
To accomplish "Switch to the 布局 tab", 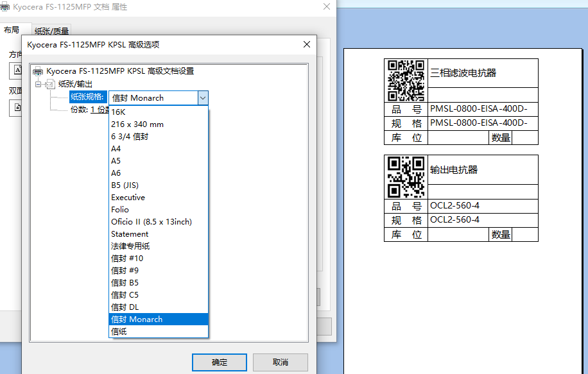I will click(x=12, y=30).
